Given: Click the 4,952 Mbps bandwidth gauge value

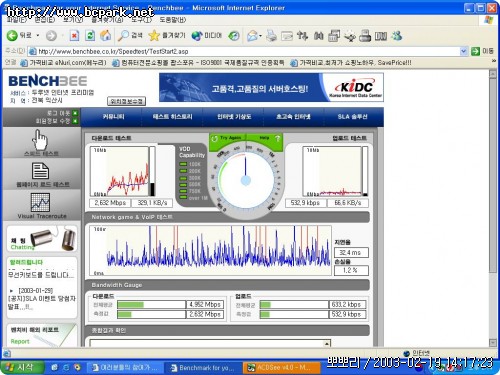Looking at the screenshot, I should point(205,304).
